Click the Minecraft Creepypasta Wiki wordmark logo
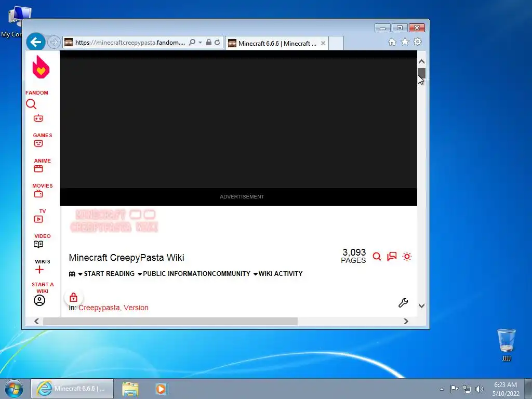The height and width of the screenshot is (399, 532). pyautogui.click(x=114, y=221)
